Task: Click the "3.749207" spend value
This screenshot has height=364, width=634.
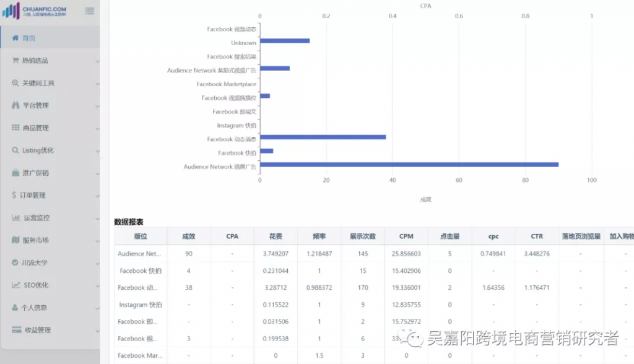Action: click(x=276, y=254)
